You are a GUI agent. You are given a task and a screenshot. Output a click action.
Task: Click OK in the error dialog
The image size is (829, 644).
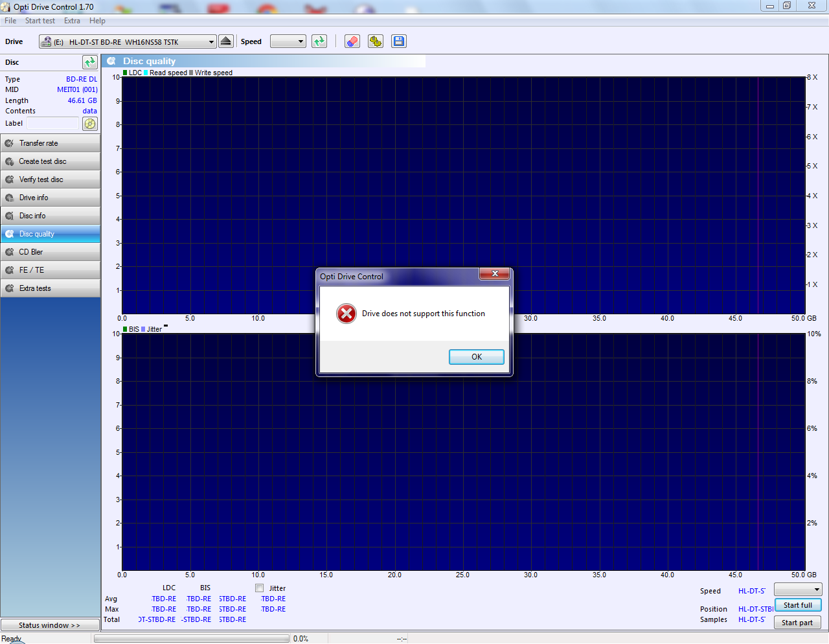477,357
